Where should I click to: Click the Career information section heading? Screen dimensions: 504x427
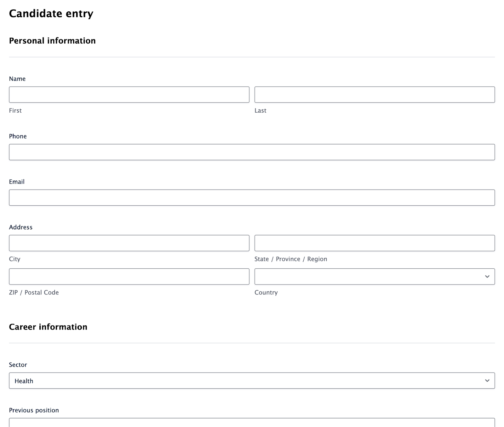point(48,327)
